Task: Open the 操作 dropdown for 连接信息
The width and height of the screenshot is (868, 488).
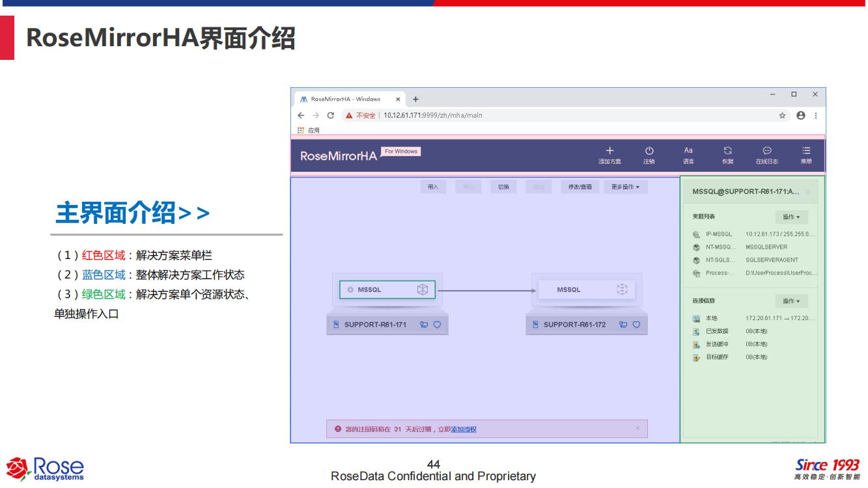Action: (791, 301)
